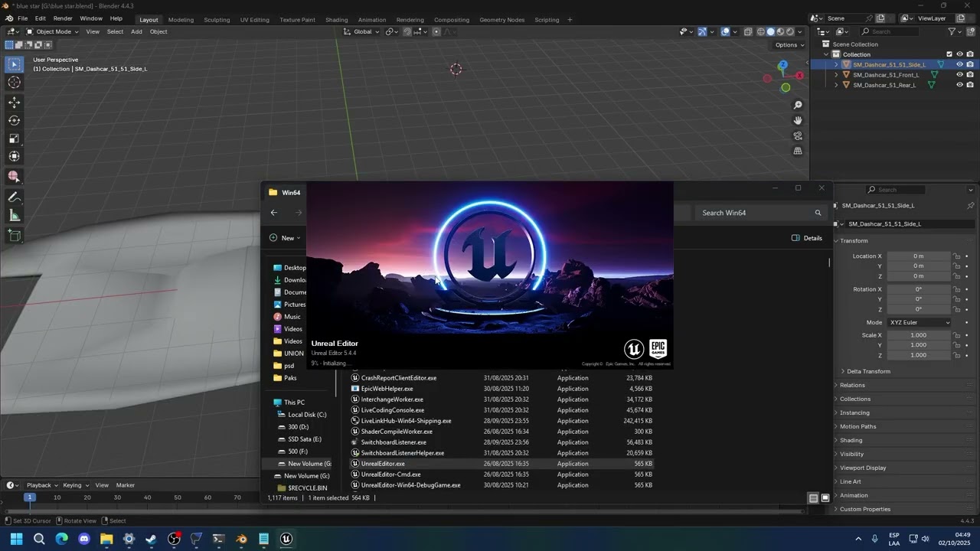Select the Scale tool in Blender toolbar
Screen dimensions: 980x551
point(14,139)
